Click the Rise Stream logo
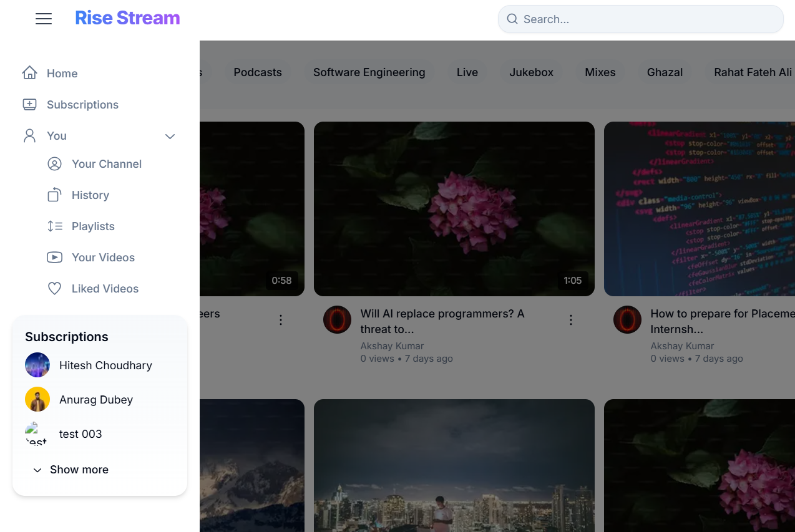 [x=127, y=18]
